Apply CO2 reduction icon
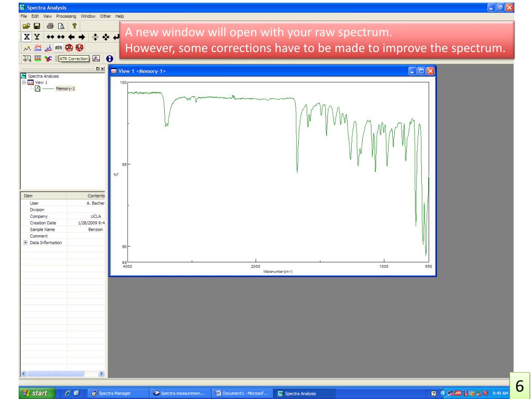The width and height of the screenshot is (532, 399). 69,48
